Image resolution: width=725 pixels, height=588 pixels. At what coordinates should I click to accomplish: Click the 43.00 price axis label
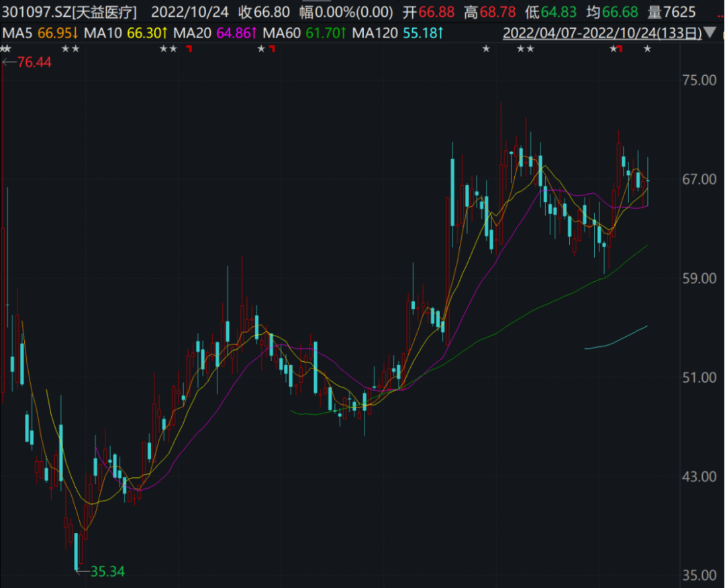coord(699,477)
